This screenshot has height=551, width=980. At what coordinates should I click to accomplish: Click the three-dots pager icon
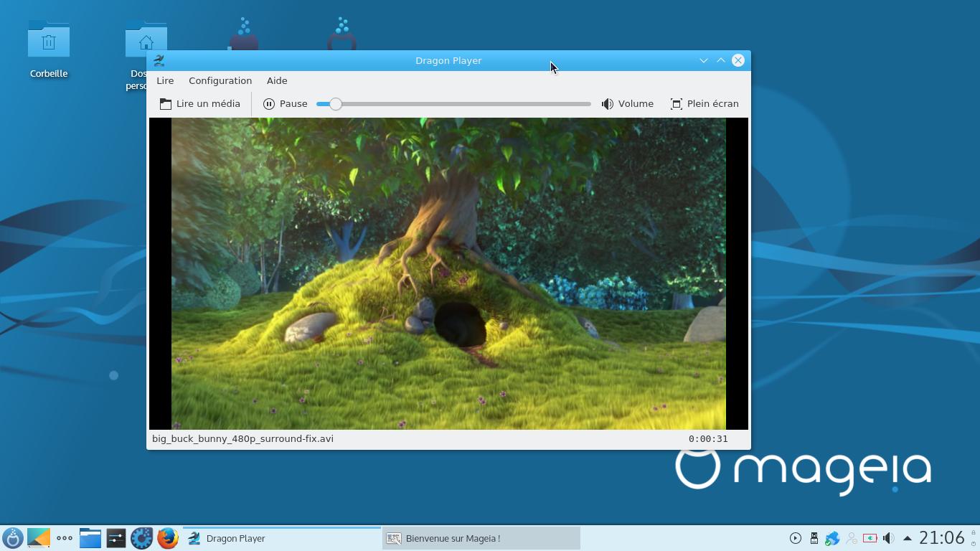[x=65, y=538]
